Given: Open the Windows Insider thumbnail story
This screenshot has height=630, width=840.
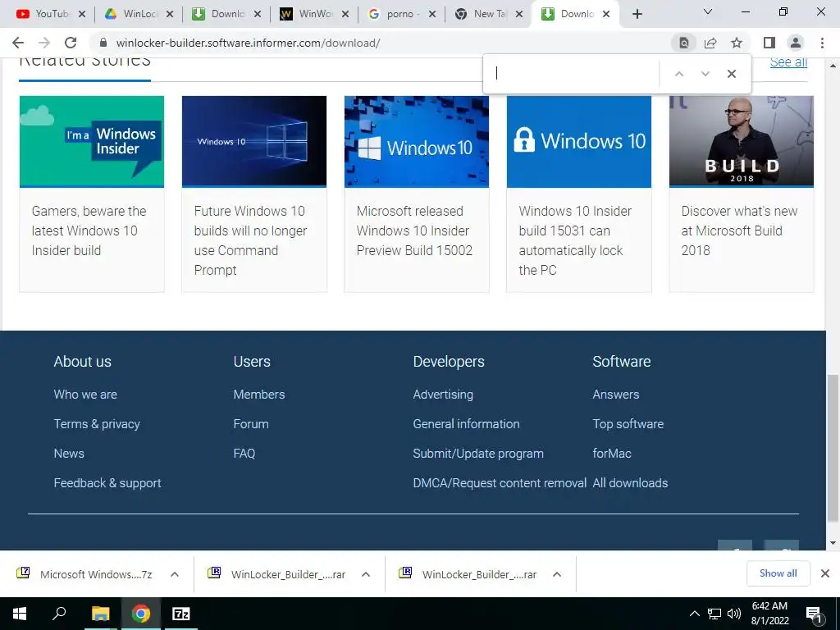Looking at the screenshot, I should pyautogui.click(x=92, y=141).
